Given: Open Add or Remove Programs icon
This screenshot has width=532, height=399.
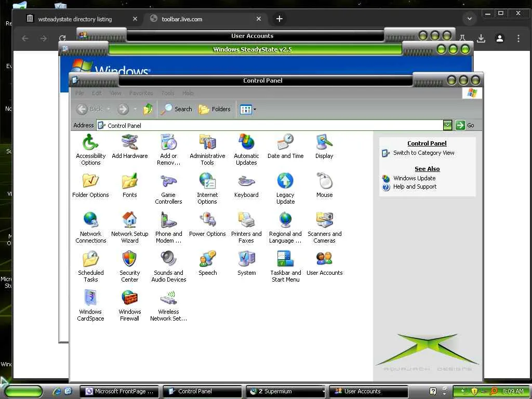Looking at the screenshot, I should [169, 149].
